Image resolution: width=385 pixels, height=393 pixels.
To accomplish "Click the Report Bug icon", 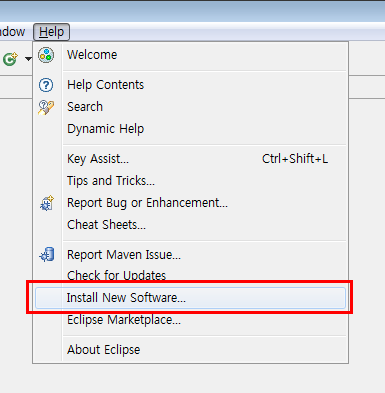I will pyautogui.click(x=47, y=203).
